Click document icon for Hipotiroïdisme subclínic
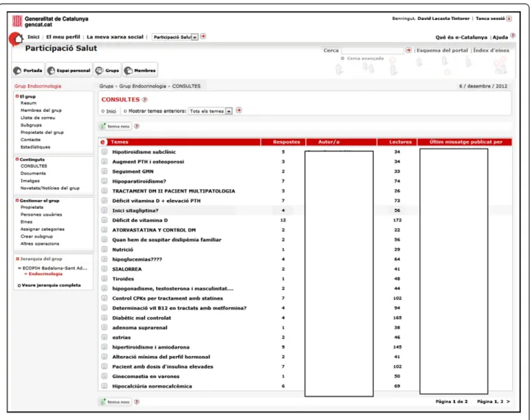The height and width of the screenshot is (420, 532). pyautogui.click(x=104, y=152)
